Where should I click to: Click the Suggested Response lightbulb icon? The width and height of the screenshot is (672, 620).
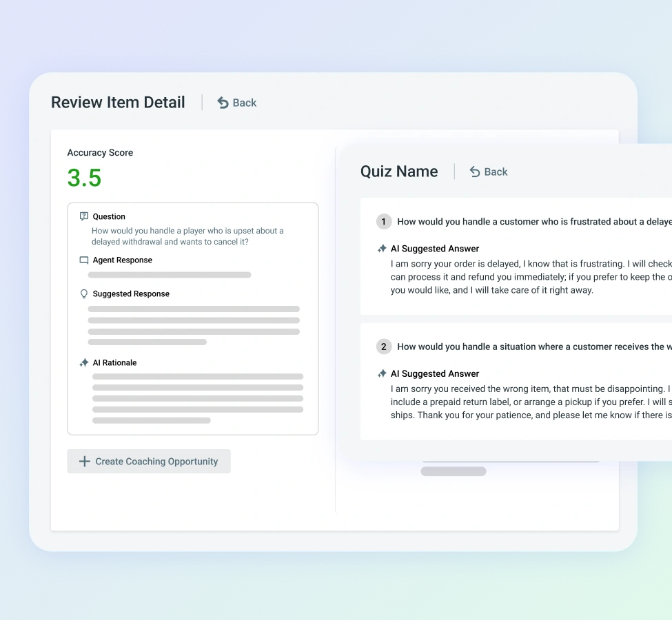pos(84,294)
